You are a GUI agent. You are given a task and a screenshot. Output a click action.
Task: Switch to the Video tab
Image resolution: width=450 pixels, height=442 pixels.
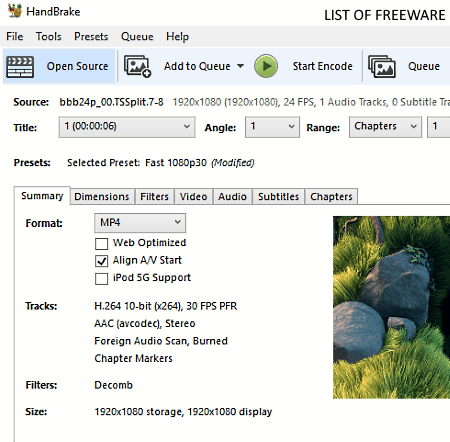click(x=193, y=197)
